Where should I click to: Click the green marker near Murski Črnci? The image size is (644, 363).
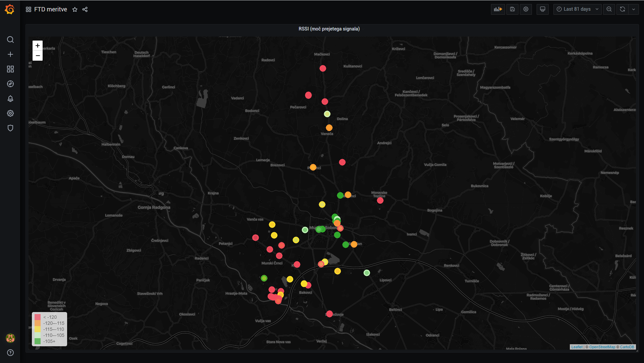pos(264,278)
